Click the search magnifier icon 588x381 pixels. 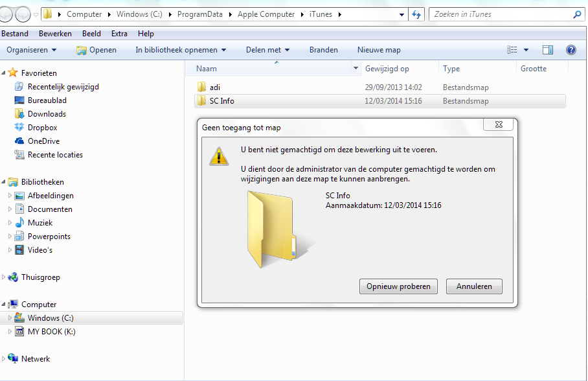click(x=577, y=14)
